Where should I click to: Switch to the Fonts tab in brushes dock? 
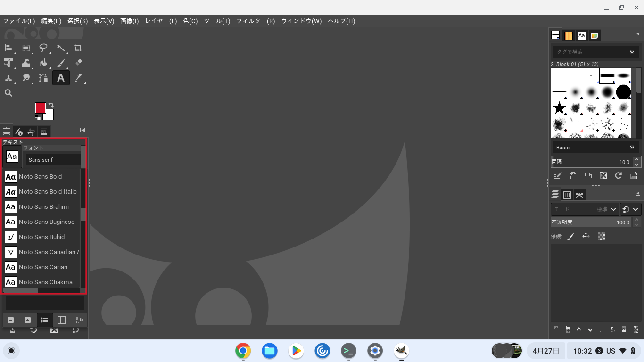[582, 35]
